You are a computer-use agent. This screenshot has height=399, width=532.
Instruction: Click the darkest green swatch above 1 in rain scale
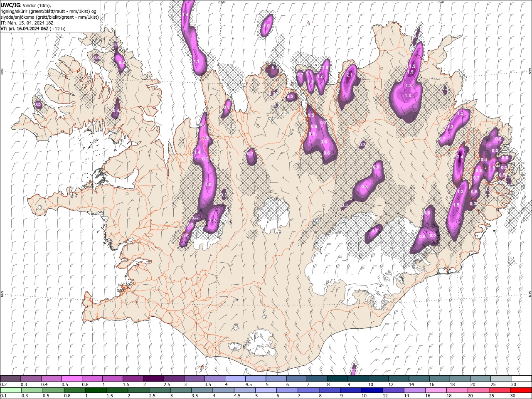[96, 390]
